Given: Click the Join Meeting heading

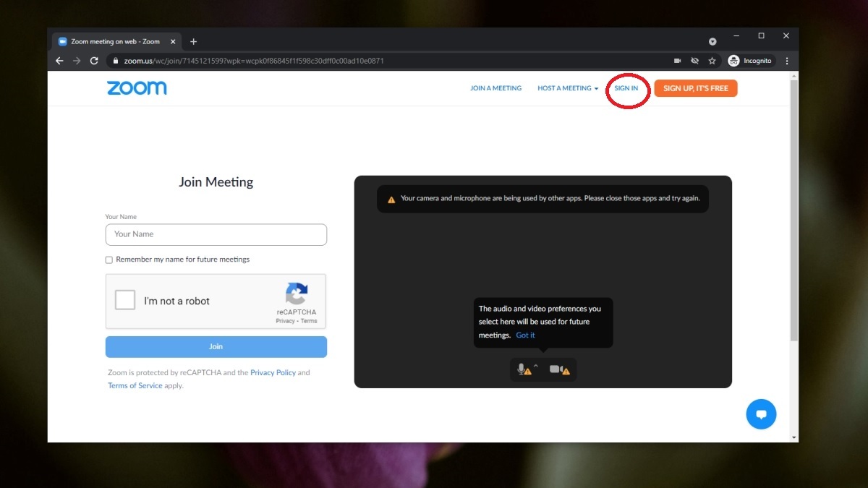Looking at the screenshot, I should coord(216,182).
